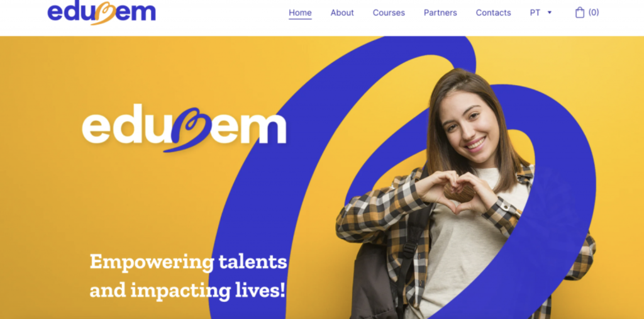Click the blue heart-shaped b in hero logo

[189, 129]
